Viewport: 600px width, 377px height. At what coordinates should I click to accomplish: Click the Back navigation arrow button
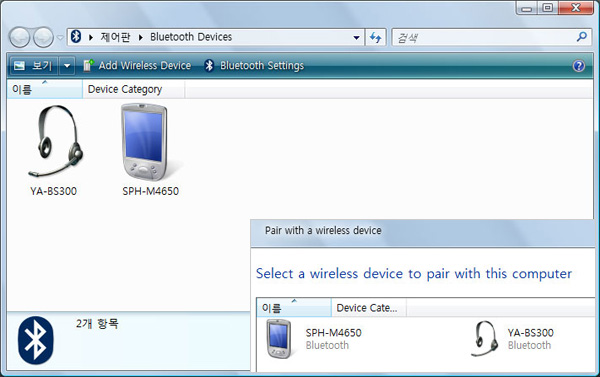(x=19, y=38)
